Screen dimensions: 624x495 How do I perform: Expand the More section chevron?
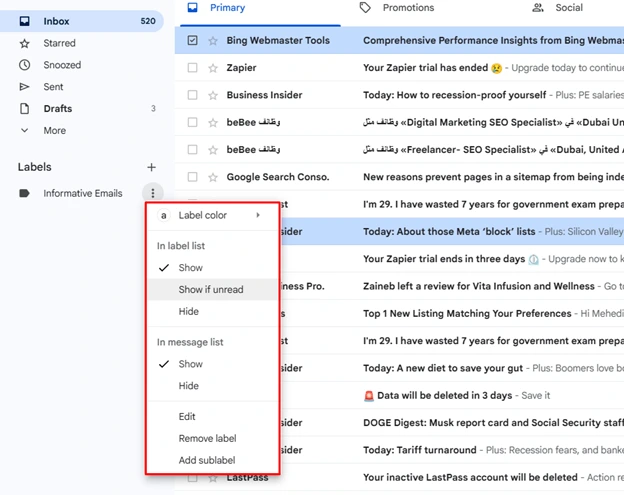(x=25, y=131)
